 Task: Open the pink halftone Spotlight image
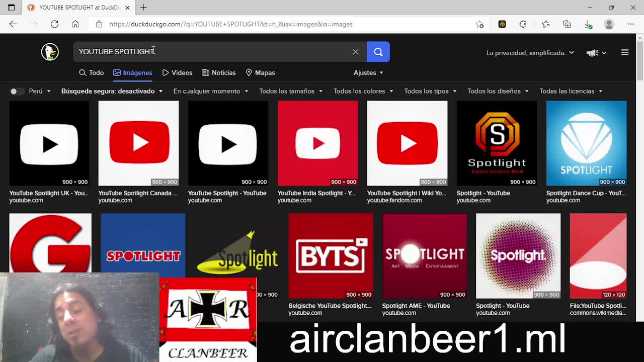(518, 256)
